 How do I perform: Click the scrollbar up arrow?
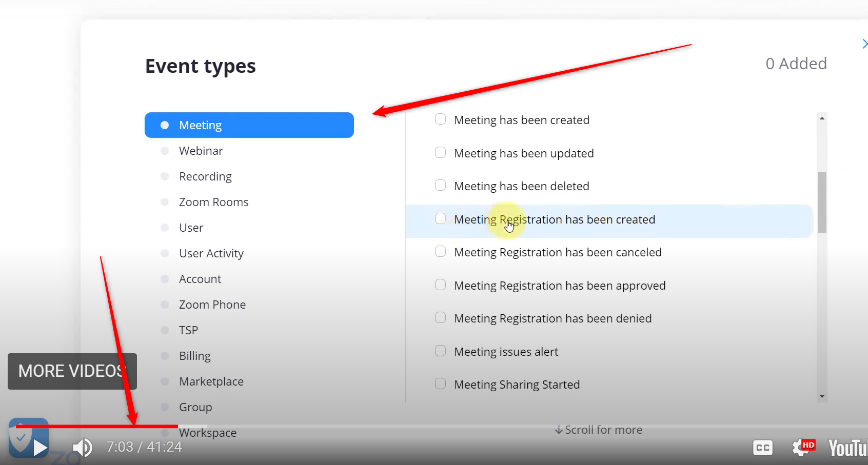[822, 118]
